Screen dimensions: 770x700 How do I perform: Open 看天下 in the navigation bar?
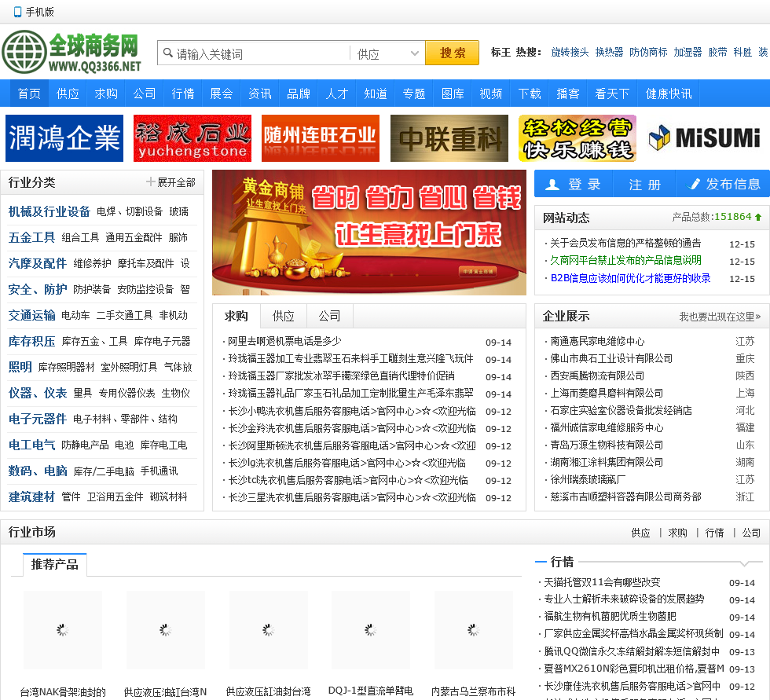pos(612,93)
